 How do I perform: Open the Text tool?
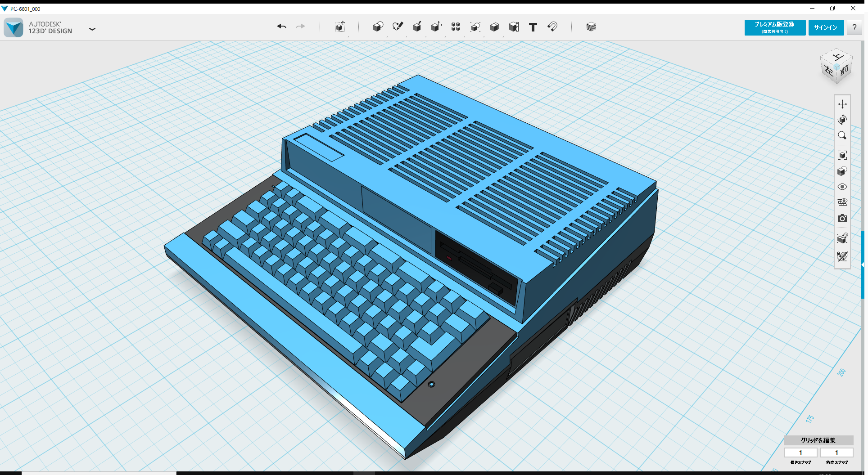[x=533, y=27]
